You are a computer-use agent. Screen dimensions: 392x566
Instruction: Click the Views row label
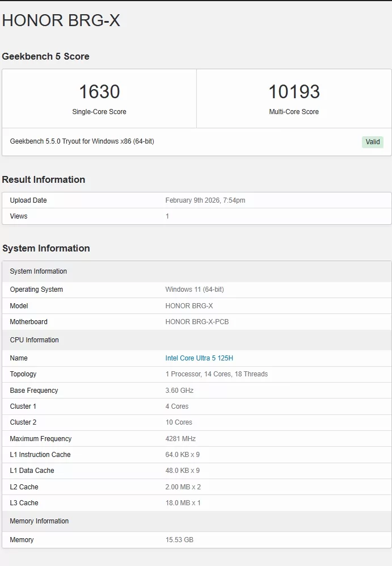point(19,216)
